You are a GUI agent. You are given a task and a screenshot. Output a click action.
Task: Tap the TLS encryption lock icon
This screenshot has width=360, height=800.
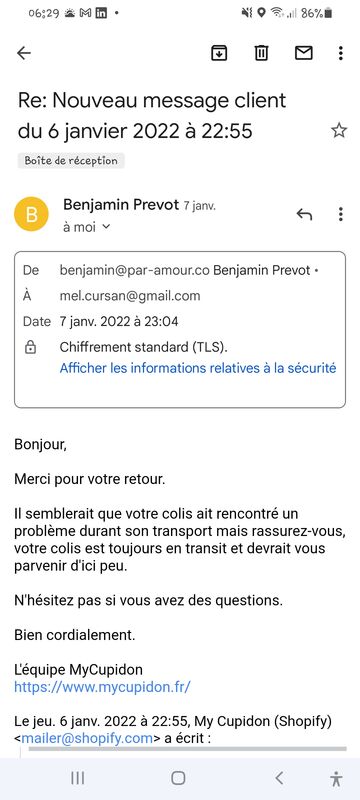point(31,348)
